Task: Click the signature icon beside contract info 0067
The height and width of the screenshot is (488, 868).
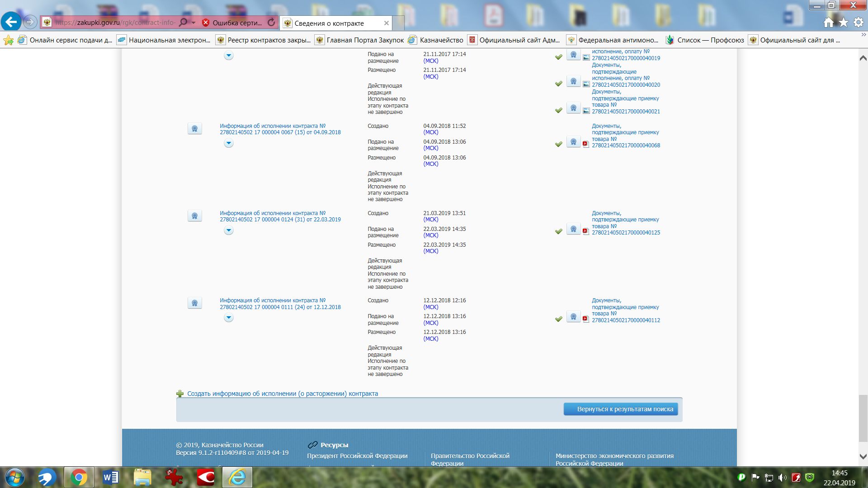Action: (x=195, y=129)
